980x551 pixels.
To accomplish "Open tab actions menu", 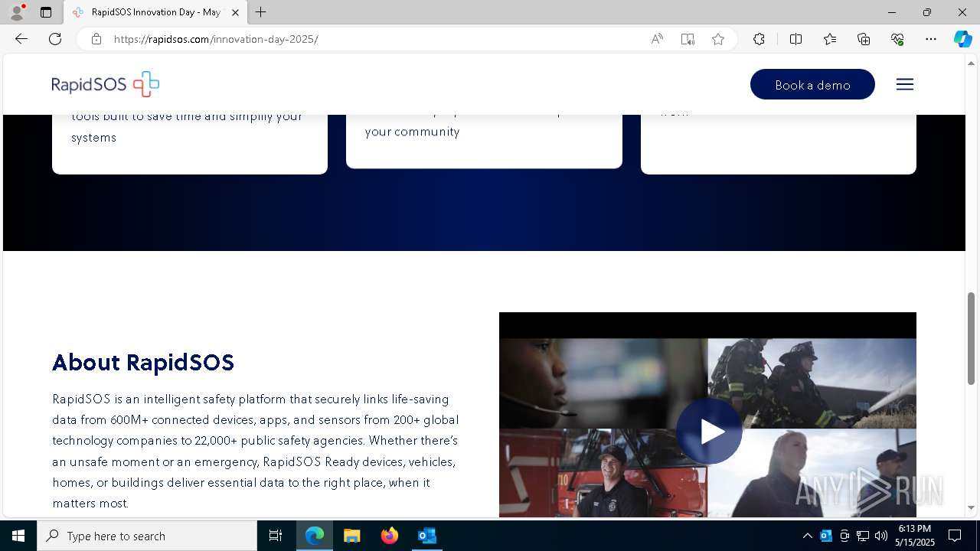I will (x=46, y=12).
